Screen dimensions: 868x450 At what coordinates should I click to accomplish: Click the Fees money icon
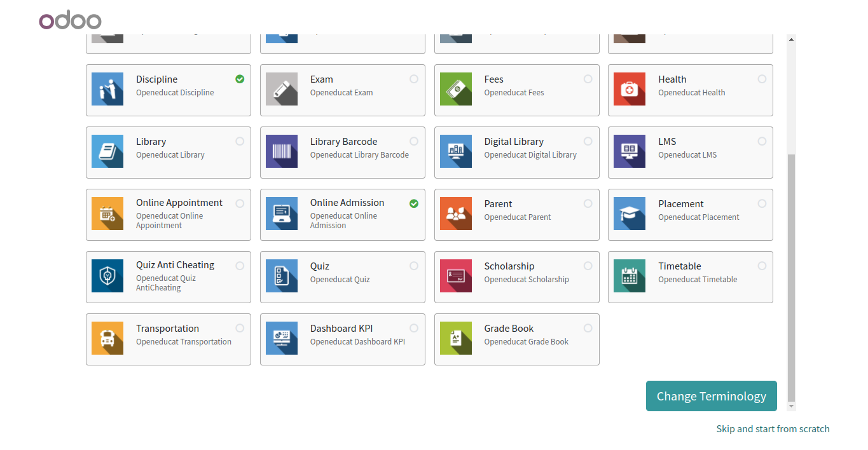point(456,89)
